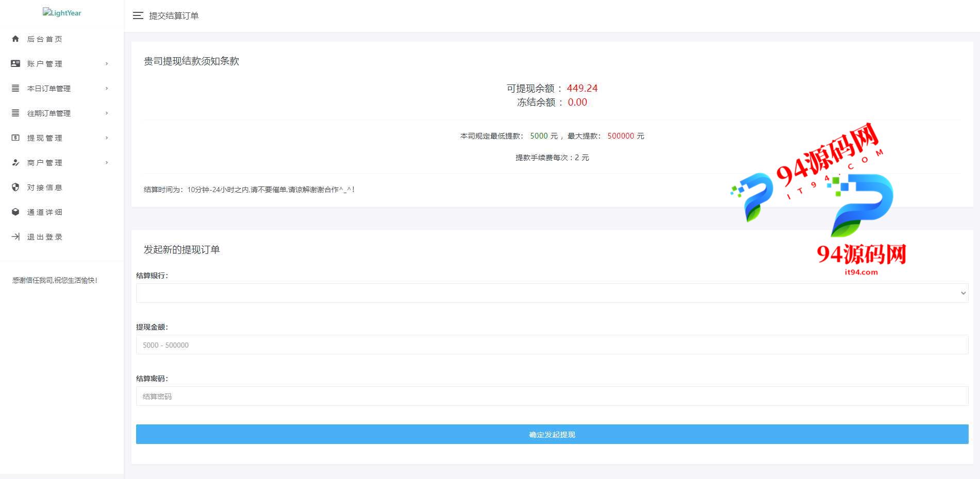Click the LightYear logo image
The width and height of the screenshot is (980, 479).
click(x=62, y=12)
